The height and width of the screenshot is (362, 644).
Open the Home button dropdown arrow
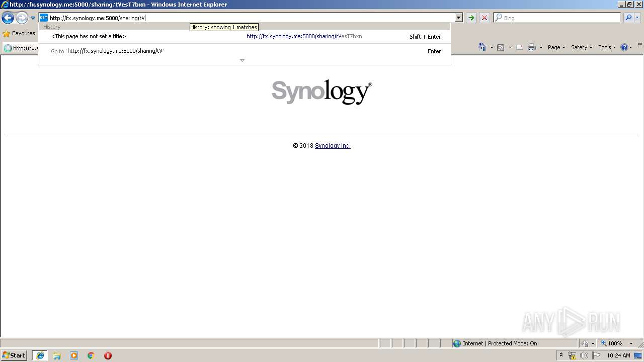492,47
